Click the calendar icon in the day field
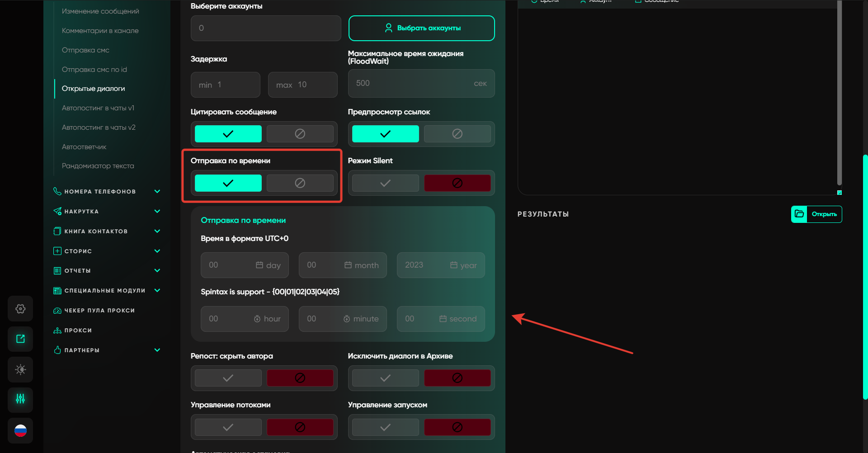The image size is (868, 453). tap(259, 265)
